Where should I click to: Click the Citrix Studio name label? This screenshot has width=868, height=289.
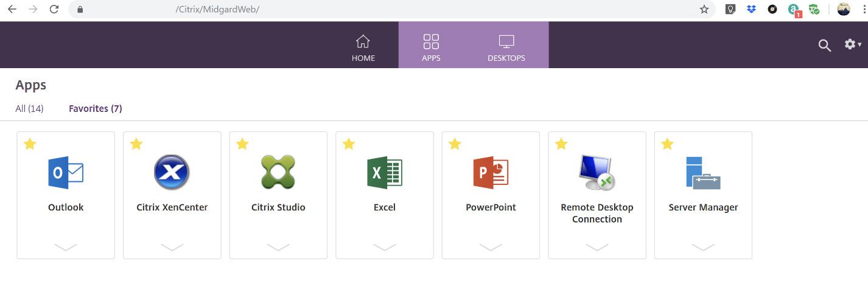point(278,207)
